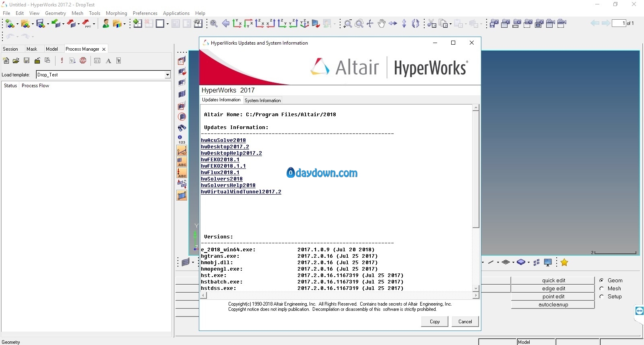This screenshot has height=345, width=644.
Task: Open the hwDesktop2017.2 update link
Action: (225, 147)
